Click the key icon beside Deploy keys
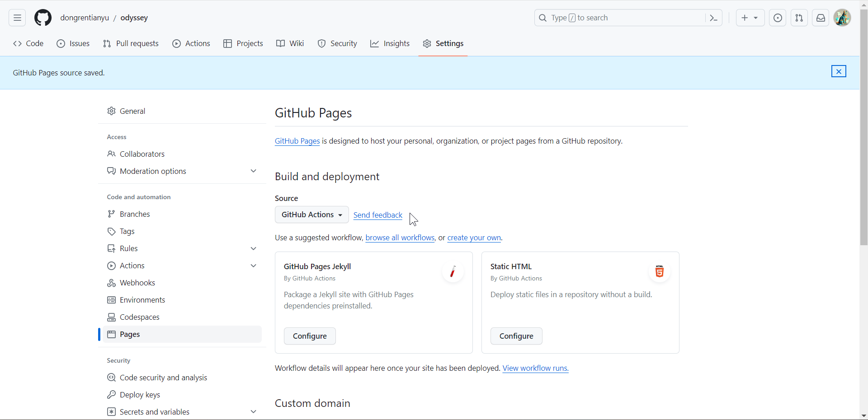 point(111,395)
